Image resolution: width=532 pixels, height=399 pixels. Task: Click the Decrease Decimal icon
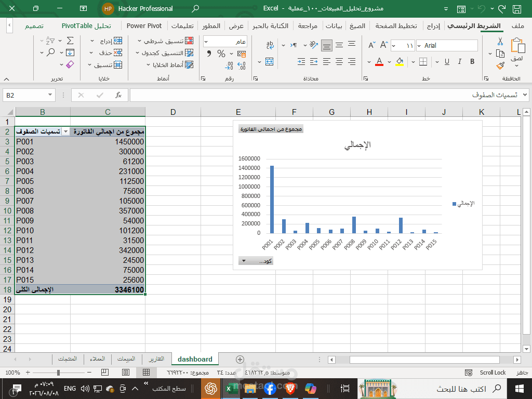pos(229,65)
